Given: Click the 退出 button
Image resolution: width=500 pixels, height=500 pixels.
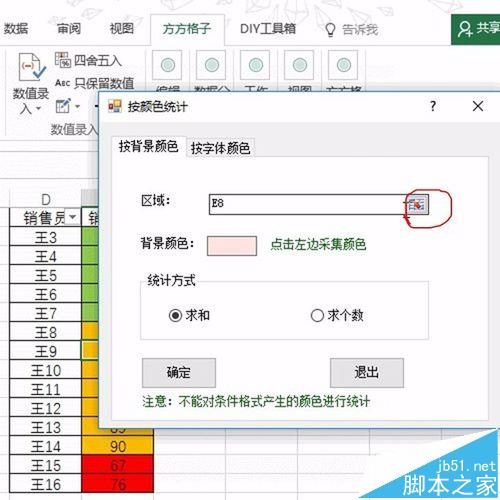Looking at the screenshot, I should 367,373.
